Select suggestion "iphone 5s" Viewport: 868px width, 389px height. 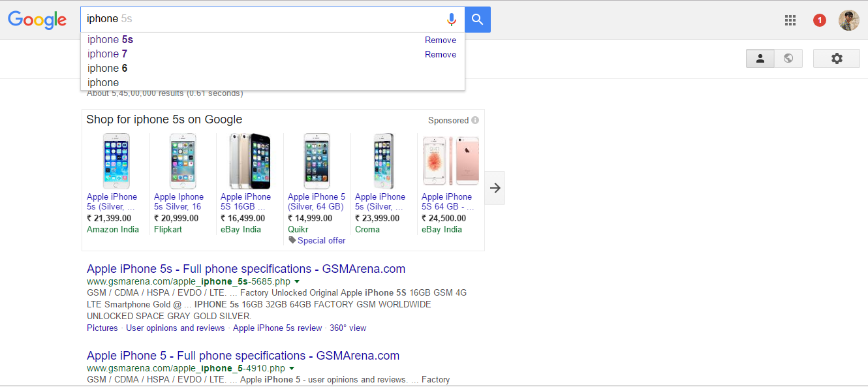tap(273, 40)
